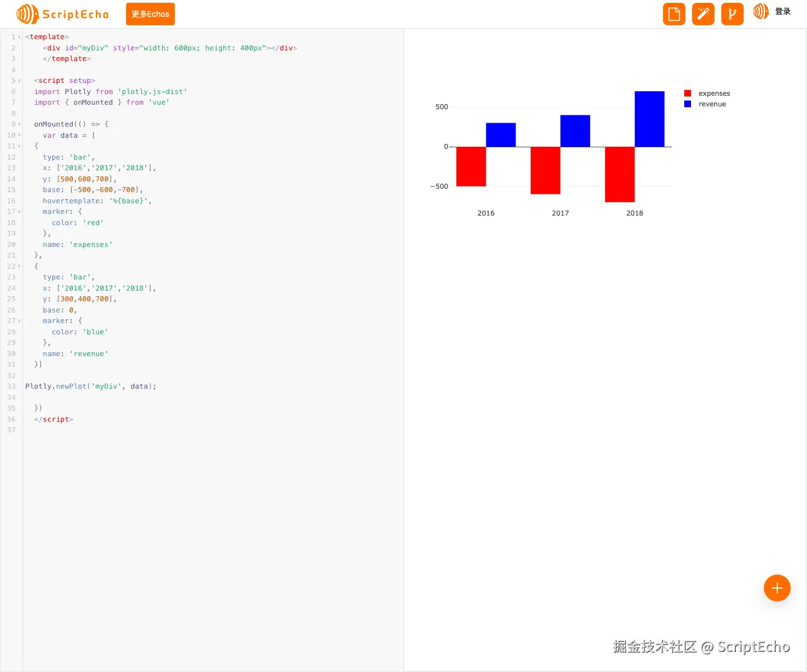Collapse the fold arrow on line 22
Image resolution: width=807 pixels, height=672 pixels.
pyautogui.click(x=19, y=266)
